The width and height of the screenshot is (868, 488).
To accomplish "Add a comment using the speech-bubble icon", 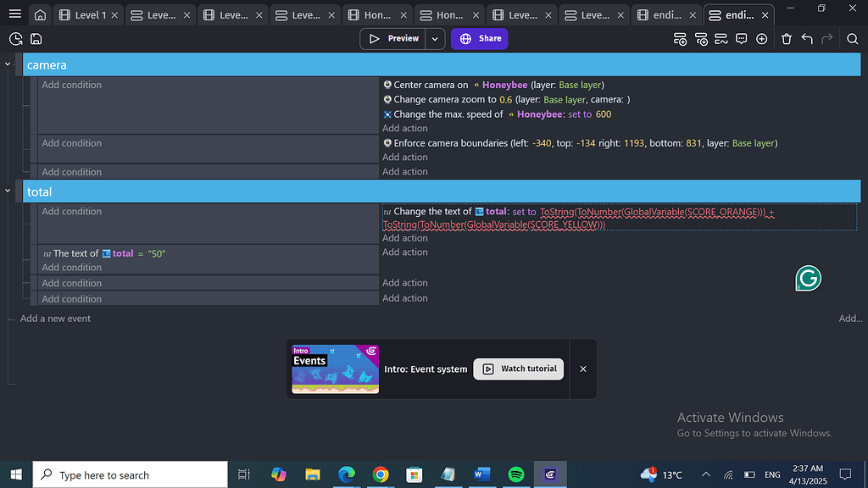I will [741, 39].
